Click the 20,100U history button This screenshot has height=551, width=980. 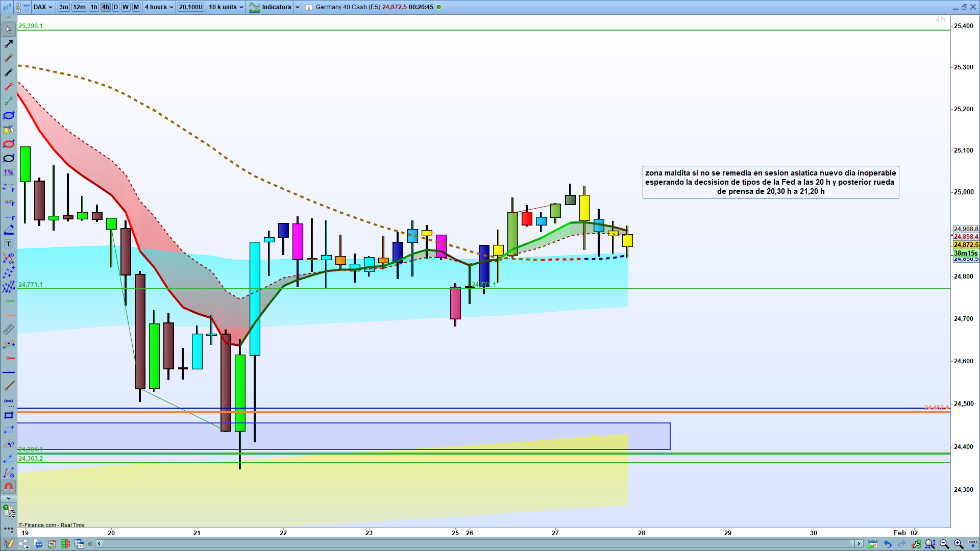coord(191,7)
